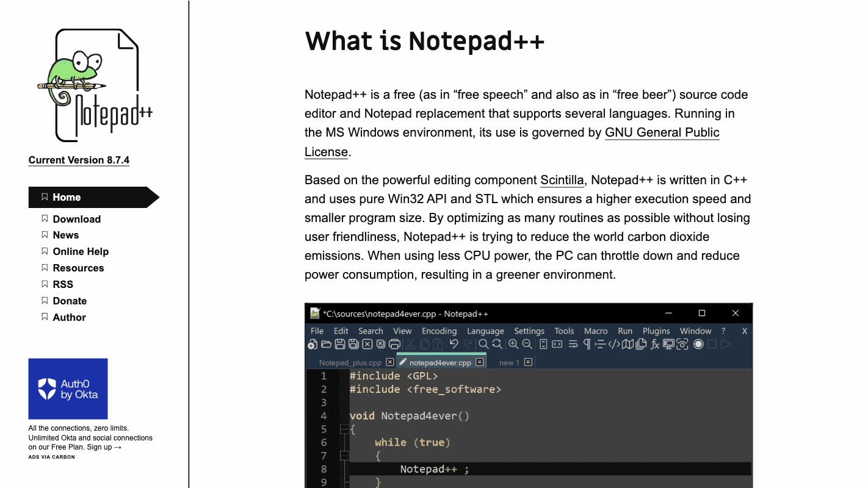Screen dimensions: 868x488
Task: Switch to the new 1 tab
Action: tap(509, 362)
